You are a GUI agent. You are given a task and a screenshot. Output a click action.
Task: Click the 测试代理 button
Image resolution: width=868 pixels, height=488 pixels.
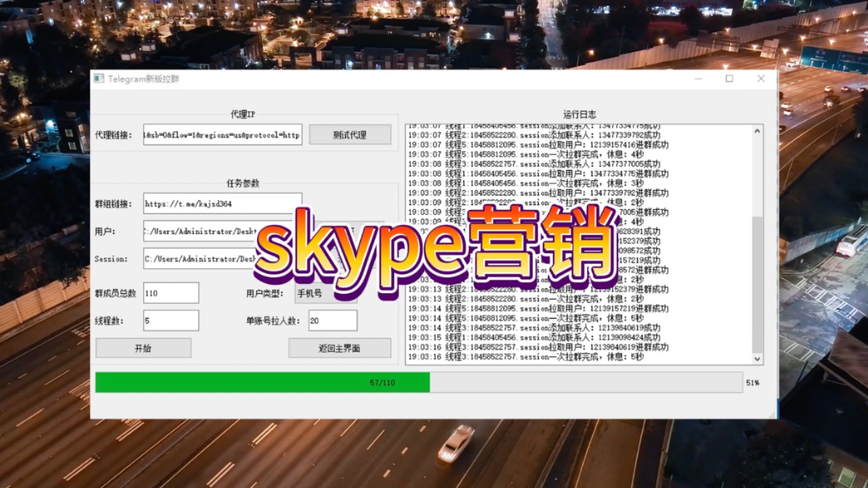(x=350, y=135)
